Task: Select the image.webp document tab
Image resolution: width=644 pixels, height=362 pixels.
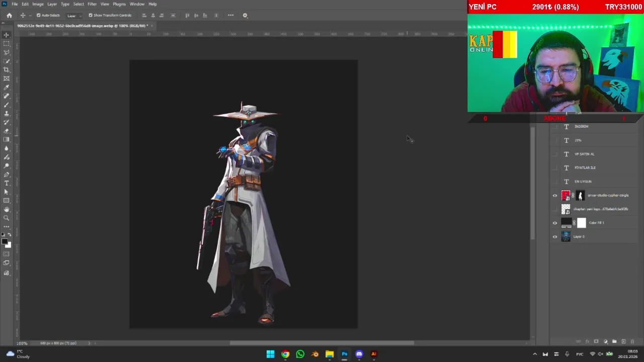Action: tap(82, 26)
